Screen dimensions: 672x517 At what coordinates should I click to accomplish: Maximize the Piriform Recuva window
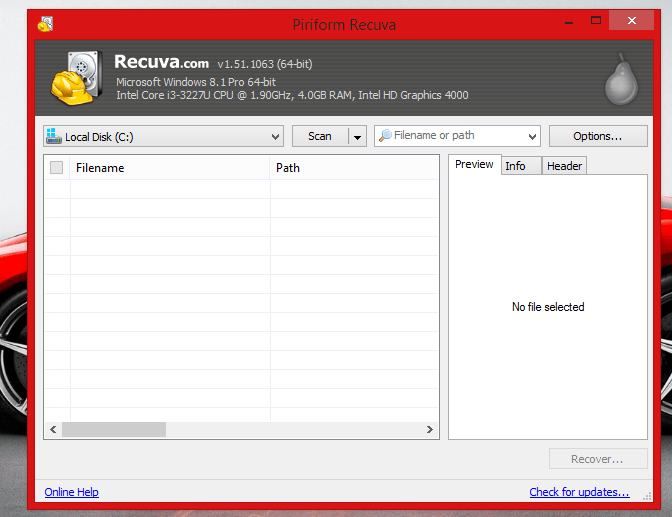596,20
